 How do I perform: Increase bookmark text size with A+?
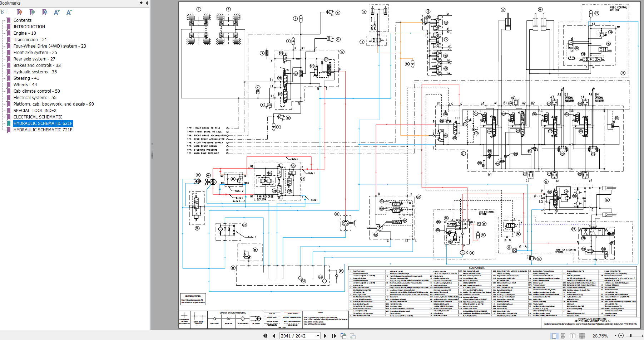click(x=57, y=12)
